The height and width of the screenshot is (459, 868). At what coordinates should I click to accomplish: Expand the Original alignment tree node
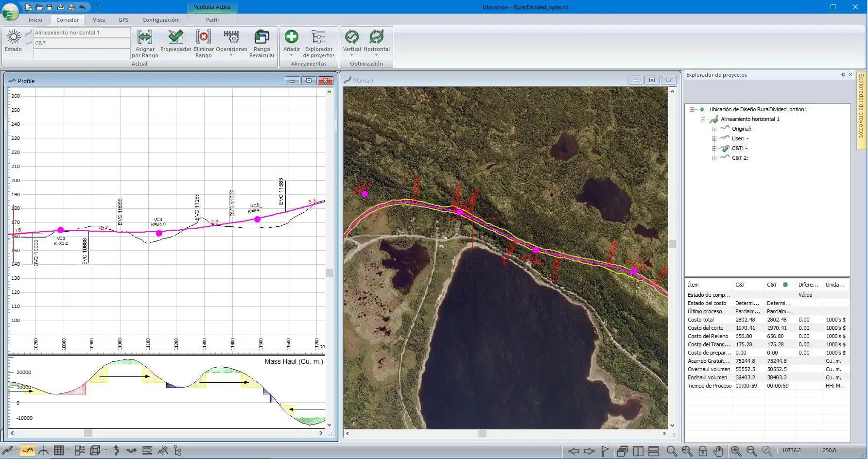tap(714, 129)
